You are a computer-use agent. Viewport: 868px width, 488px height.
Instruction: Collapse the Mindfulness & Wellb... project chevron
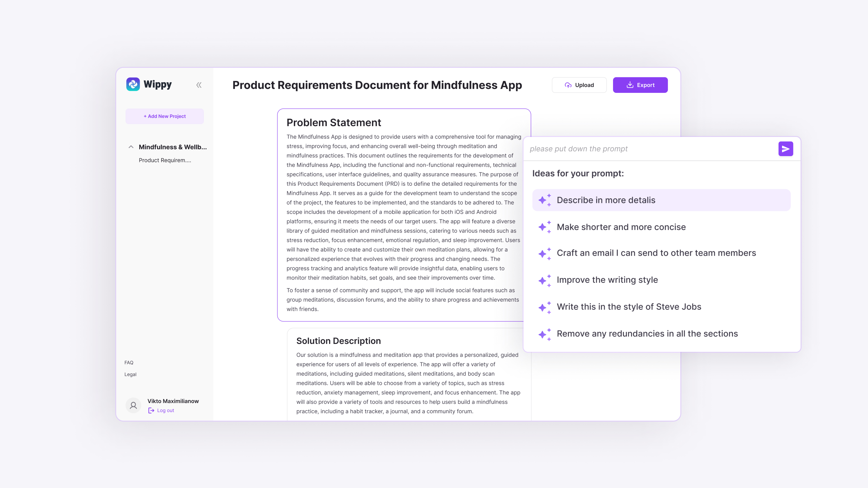click(131, 147)
